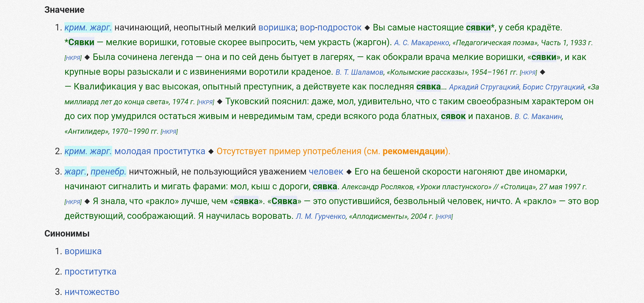Open author link 'В. С. Маканин'

click(x=538, y=117)
